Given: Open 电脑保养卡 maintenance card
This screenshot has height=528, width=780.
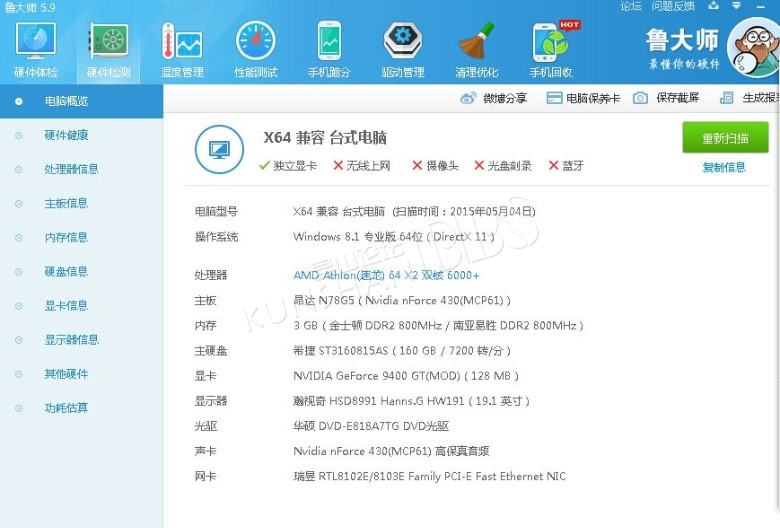Looking at the screenshot, I should 583,98.
